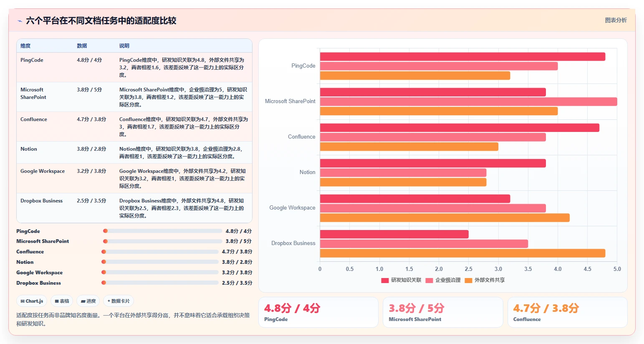Click the 数据卡片 chip
The height and width of the screenshot is (344, 644).
point(119,301)
